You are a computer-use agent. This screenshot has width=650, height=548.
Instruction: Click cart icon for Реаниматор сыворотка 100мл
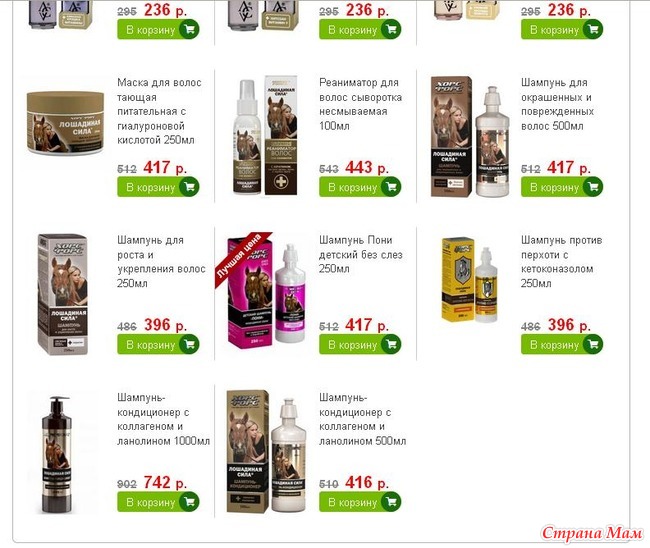391,187
